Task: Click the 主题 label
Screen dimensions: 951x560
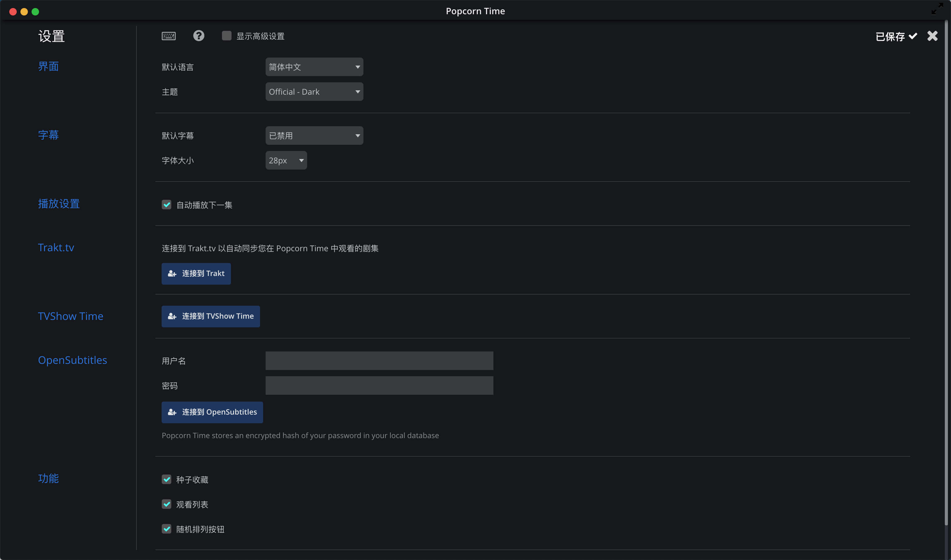Action: 170,92
